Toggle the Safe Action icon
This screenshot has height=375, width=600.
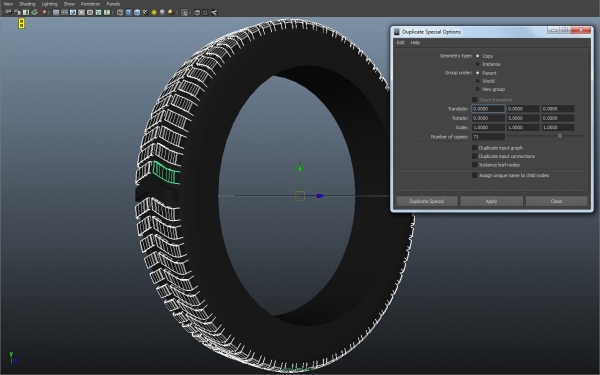[x=98, y=12]
